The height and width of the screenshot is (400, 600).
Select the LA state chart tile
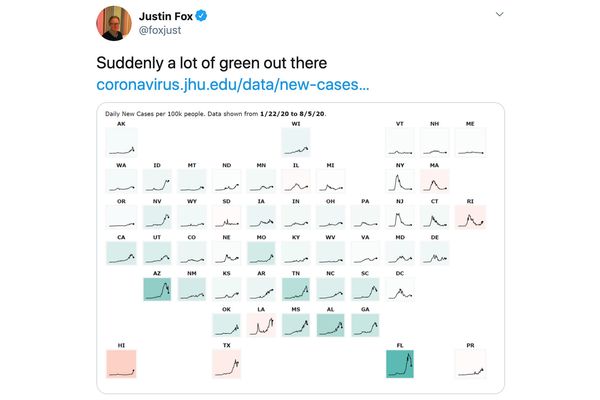[261, 325]
